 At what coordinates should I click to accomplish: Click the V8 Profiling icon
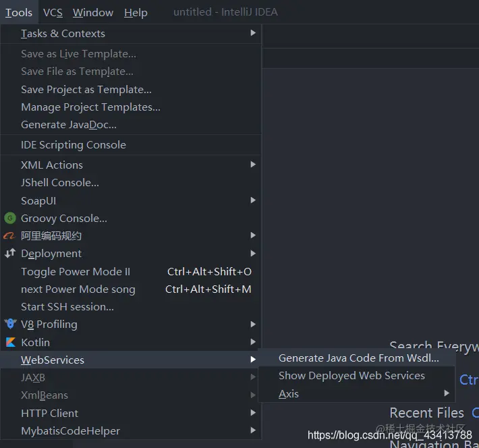pos(10,324)
